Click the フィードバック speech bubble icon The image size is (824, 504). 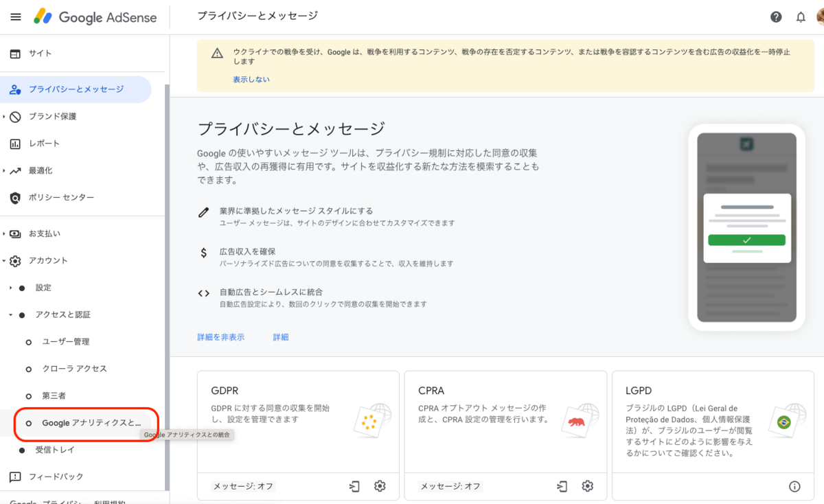(x=15, y=477)
